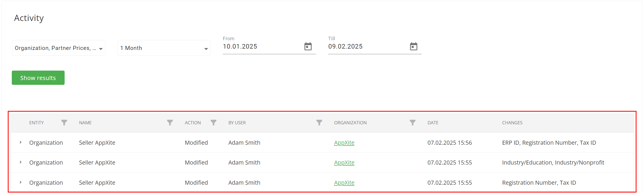Click the Date column header
Image resolution: width=644 pixels, height=193 pixels.
click(x=433, y=123)
